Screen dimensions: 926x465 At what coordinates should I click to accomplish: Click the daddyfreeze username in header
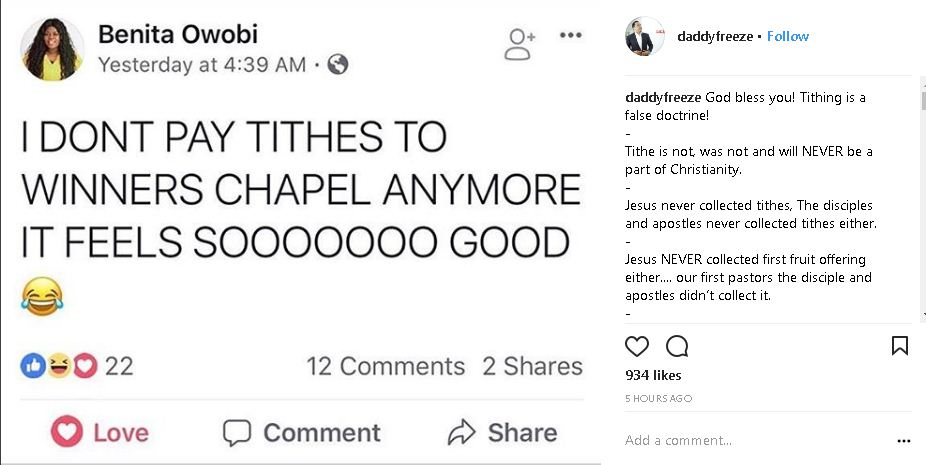click(x=714, y=36)
